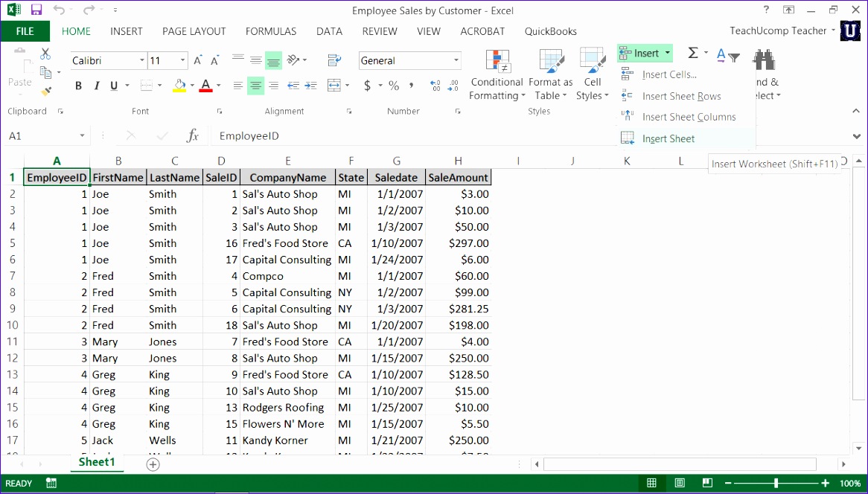Viewport: 868px width, 494px height.
Task: Click the New Sheet plus button
Action: point(153,463)
